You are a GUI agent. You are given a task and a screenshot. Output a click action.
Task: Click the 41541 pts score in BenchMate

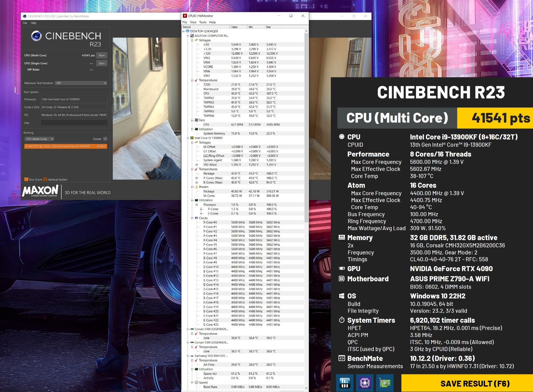(x=501, y=118)
